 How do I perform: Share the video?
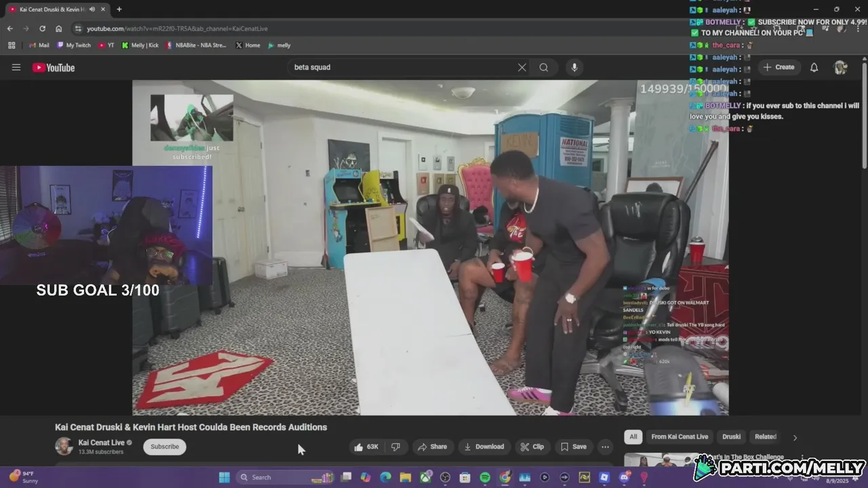(x=432, y=447)
